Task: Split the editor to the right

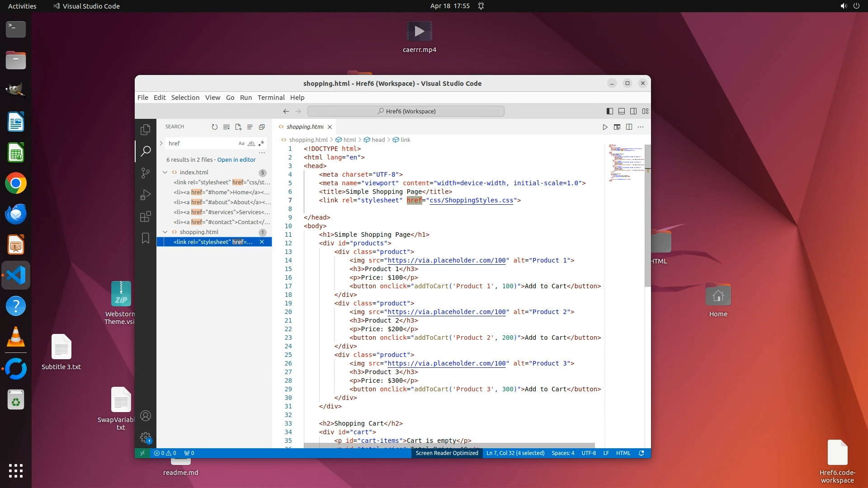Action: pos(629,127)
